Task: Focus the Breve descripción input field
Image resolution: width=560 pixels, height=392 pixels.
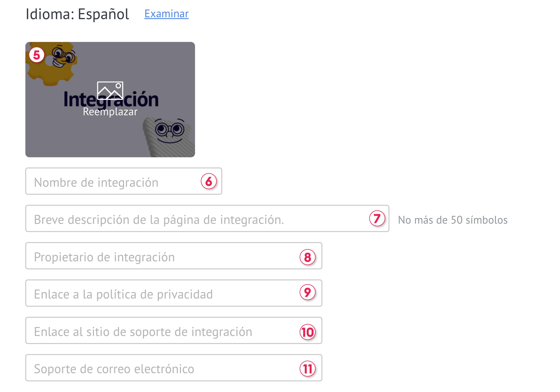Action: tap(207, 218)
